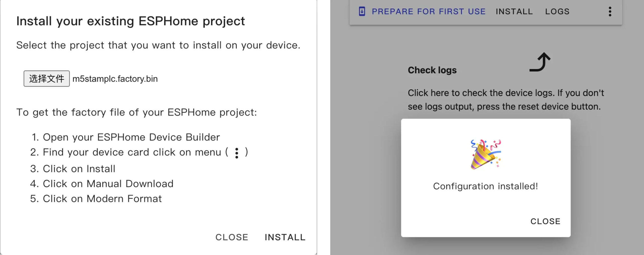
Task: Select PREPARE FOR FIRST USE text in the top bar
Action: 429,12
